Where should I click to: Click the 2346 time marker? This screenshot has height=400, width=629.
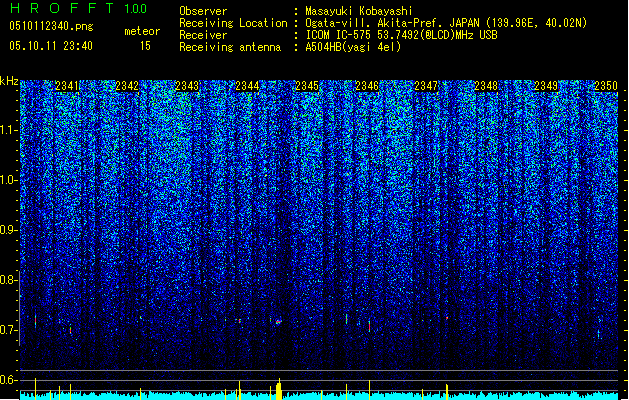pos(367,86)
